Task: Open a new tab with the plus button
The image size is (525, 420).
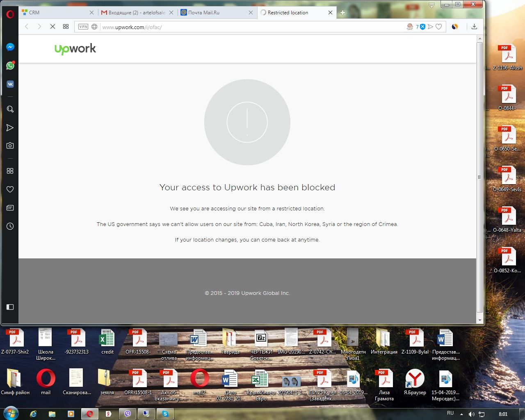Action: coord(342,13)
